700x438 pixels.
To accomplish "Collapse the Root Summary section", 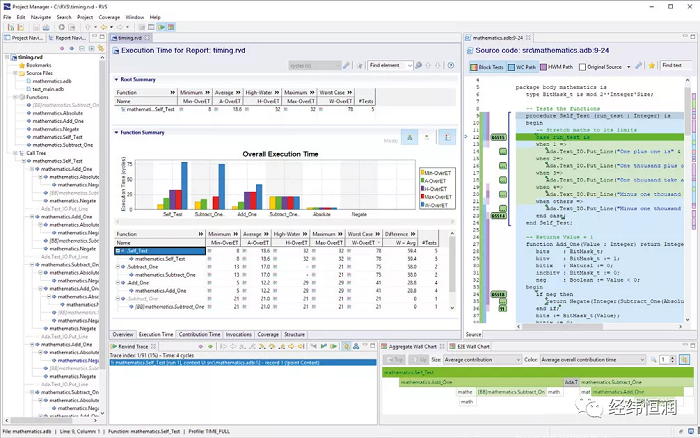I will pos(117,79).
